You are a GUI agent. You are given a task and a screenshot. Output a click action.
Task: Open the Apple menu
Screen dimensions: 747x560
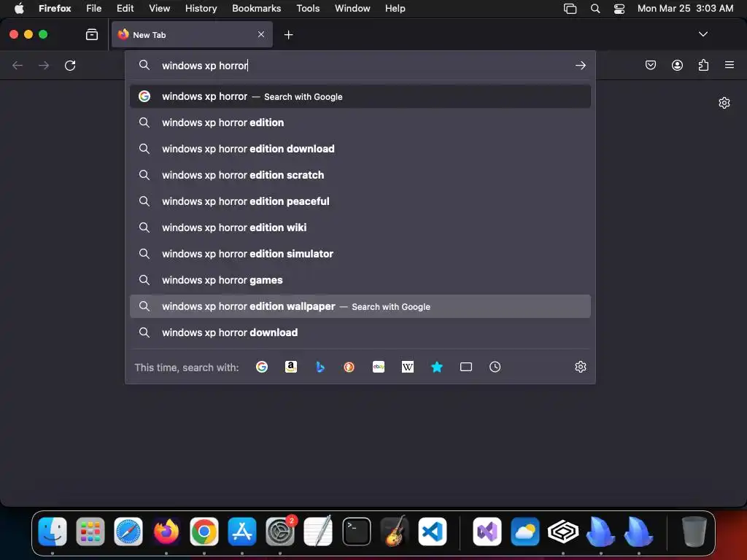point(19,8)
